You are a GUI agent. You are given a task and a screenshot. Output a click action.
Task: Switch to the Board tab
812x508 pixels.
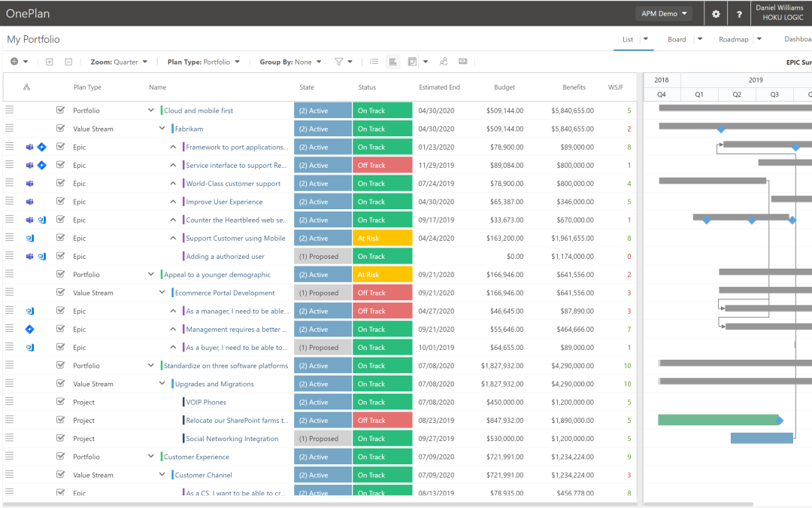click(676, 39)
